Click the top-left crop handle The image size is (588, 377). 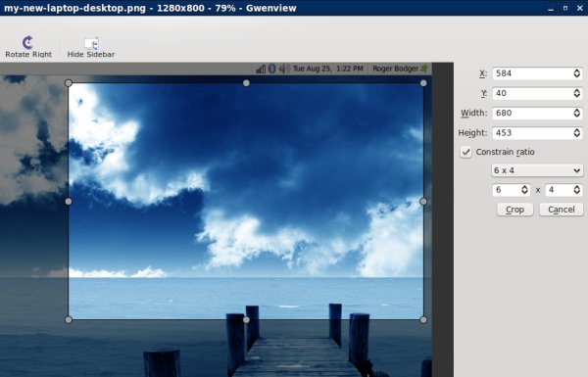tap(69, 83)
